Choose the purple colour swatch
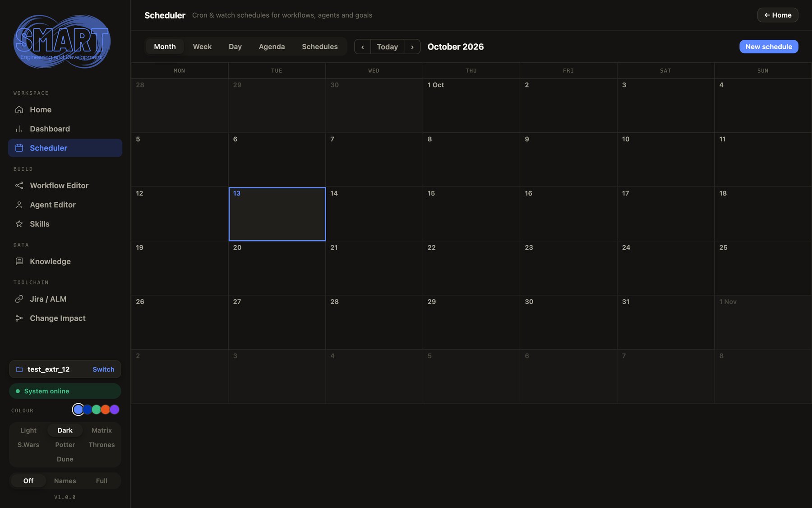Viewport: 812px width, 508px height. [115, 410]
